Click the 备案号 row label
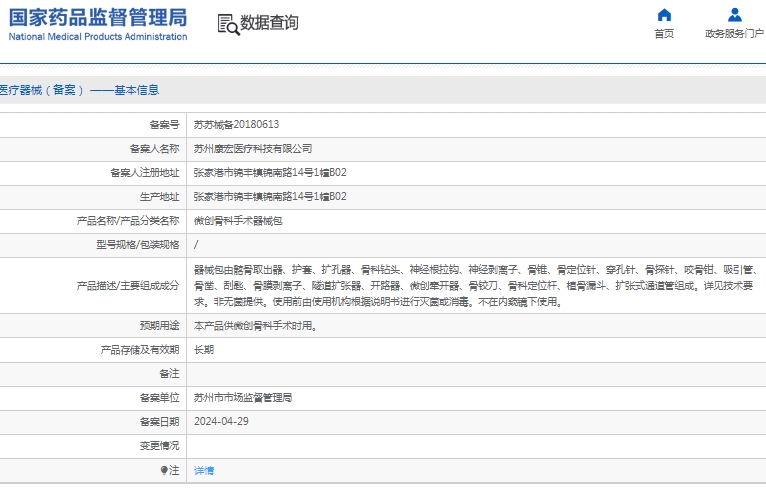 coord(165,125)
